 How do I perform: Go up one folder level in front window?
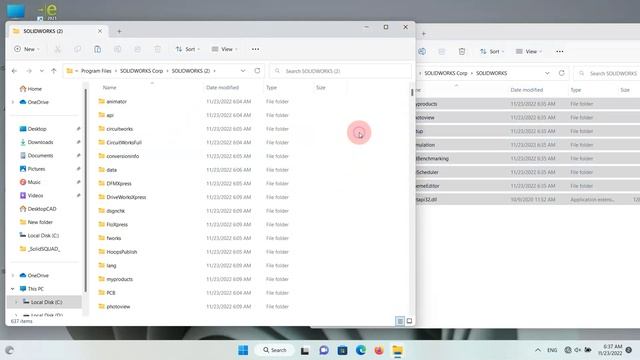coord(53,71)
